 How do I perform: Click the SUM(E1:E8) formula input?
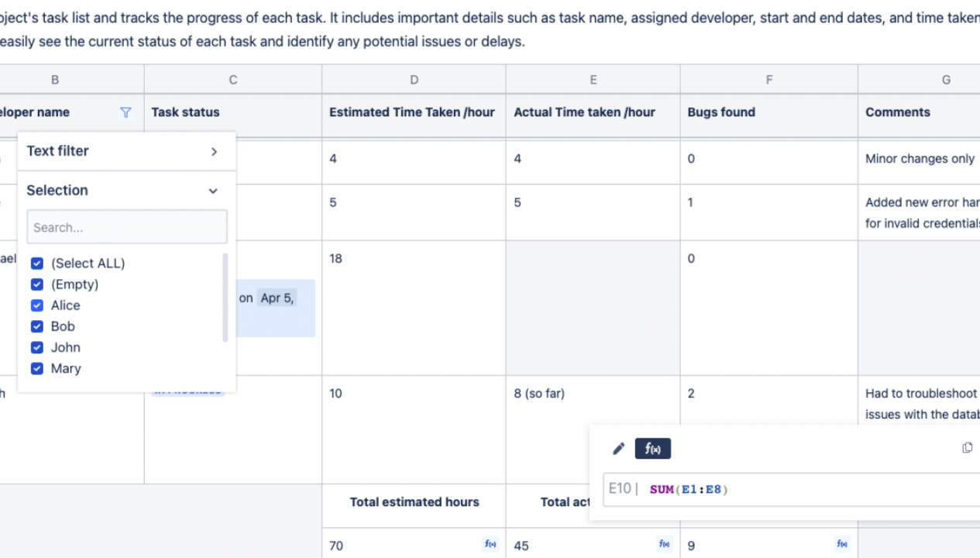pos(775,489)
